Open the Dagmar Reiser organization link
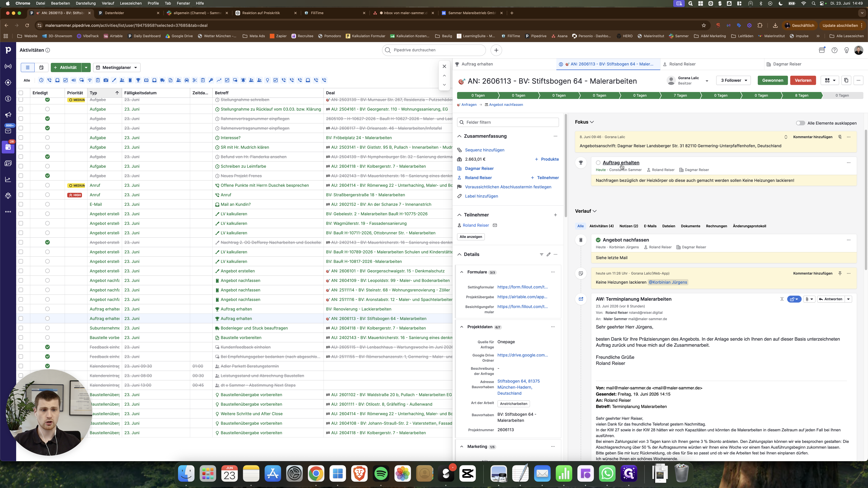Viewport: 868px width, 488px height. tap(479, 168)
